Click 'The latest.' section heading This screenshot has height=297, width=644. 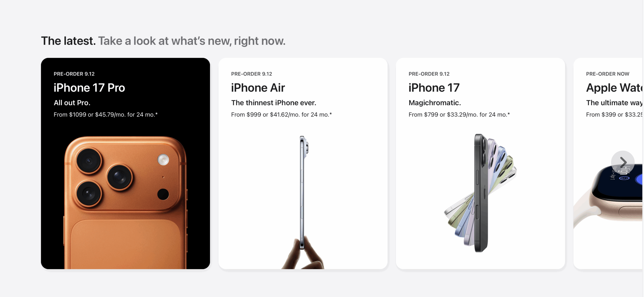[68, 41]
